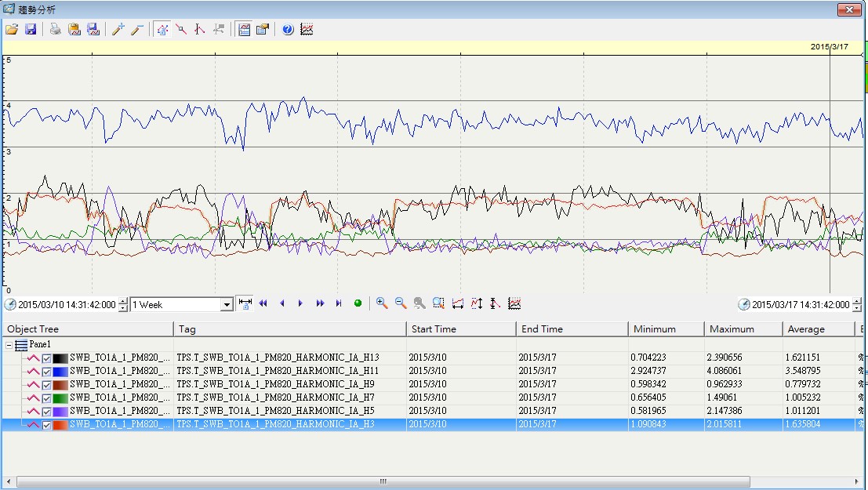Screen dimensions: 868x490
Task: Open the 1 Week duration dropdown
Action: pyautogui.click(x=227, y=304)
